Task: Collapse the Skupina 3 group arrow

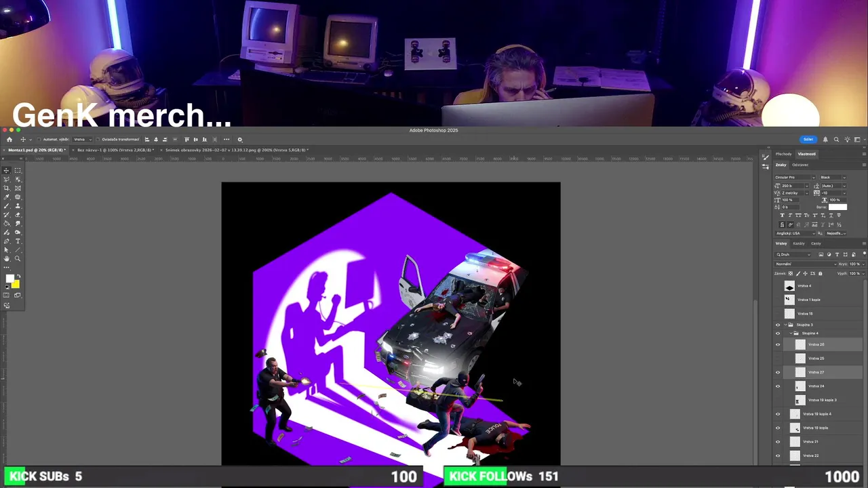Action: click(x=785, y=325)
